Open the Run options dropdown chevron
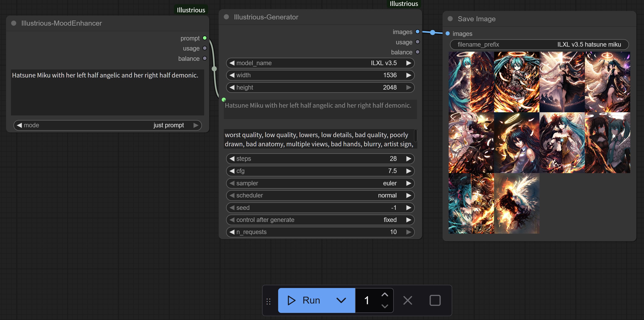 tap(341, 300)
